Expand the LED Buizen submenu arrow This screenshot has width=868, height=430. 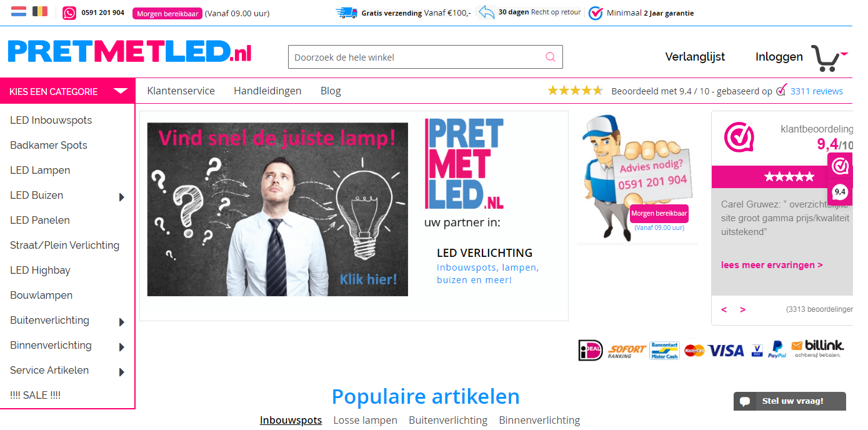tap(122, 197)
